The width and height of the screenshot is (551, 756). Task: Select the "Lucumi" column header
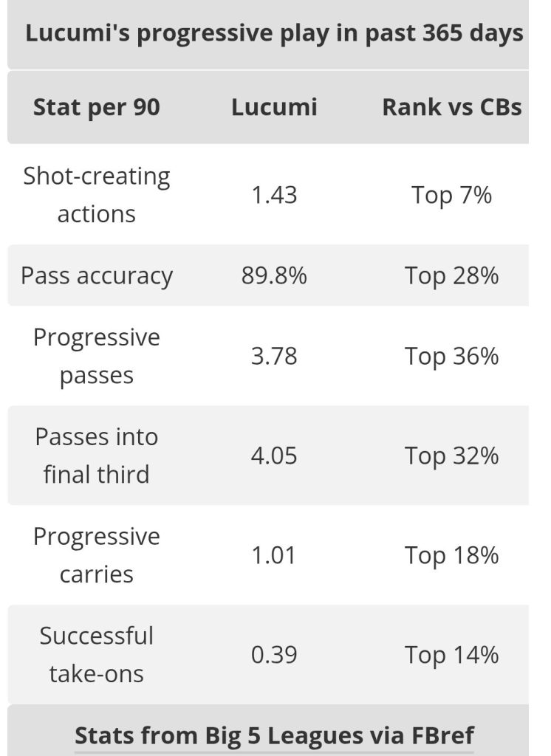274,107
